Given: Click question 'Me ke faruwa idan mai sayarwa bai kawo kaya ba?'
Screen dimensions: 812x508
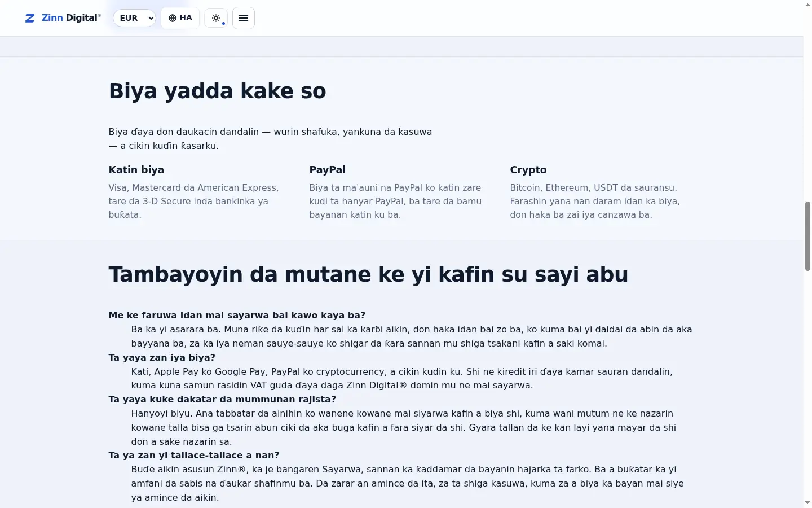Looking at the screenshot, I should (237, 316).
